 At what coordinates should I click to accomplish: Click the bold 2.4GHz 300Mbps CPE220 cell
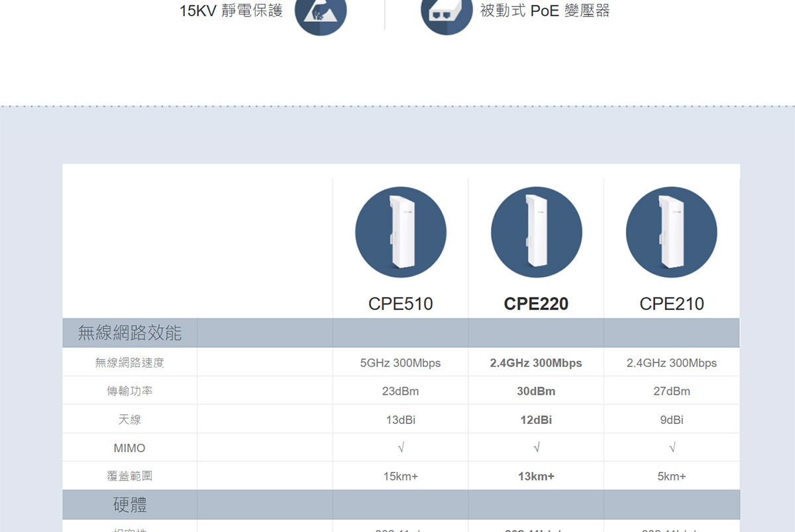536,363
